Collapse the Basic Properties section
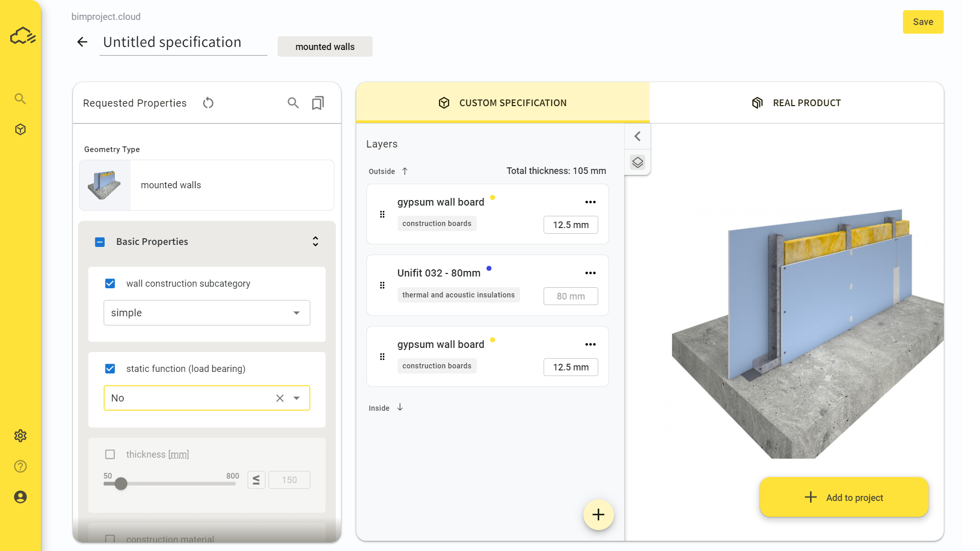 coord(315,241)
